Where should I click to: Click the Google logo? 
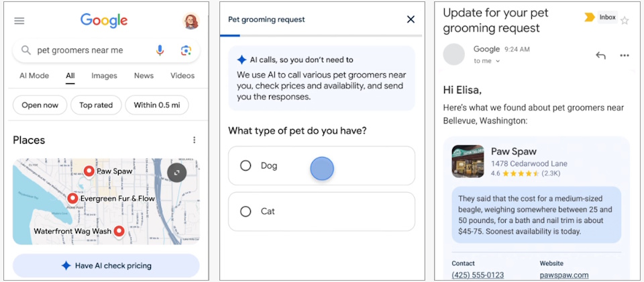(x=104, y=21)
